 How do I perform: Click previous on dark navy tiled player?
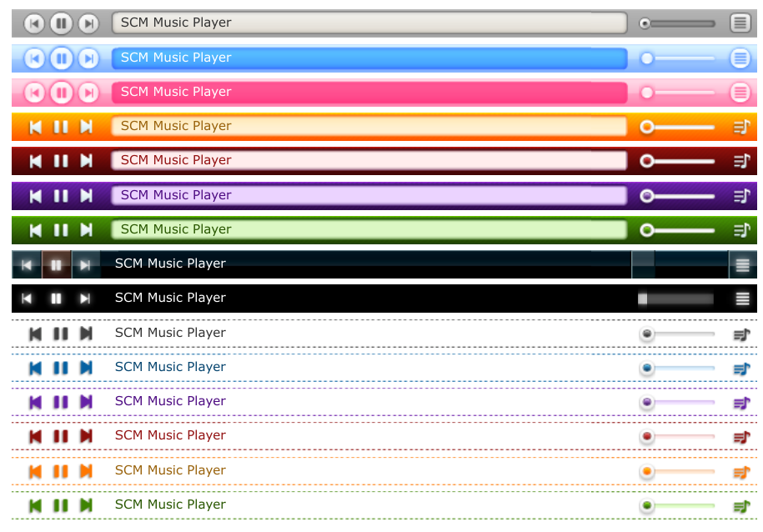point(27,265)
